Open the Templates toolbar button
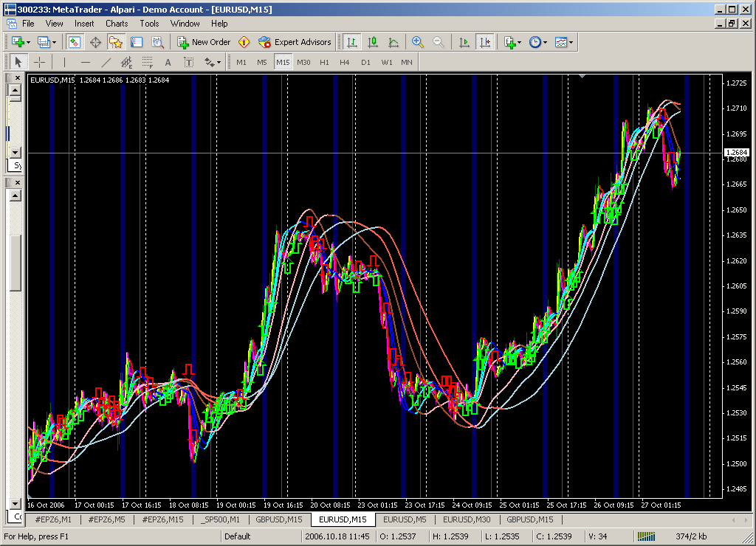This screenshot has height=546, width=756. click(x=561, y=42)
